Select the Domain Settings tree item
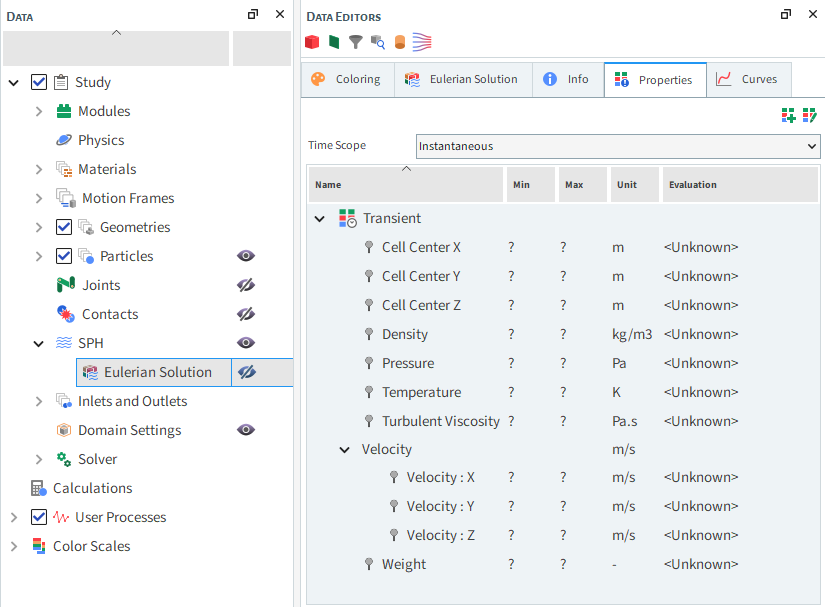825x607 pixels. (129, 430)
